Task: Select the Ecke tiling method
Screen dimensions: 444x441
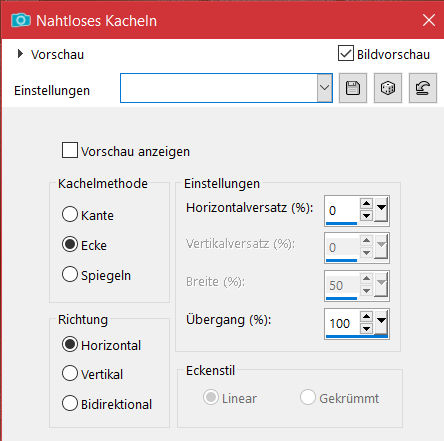Action: (70, 244)
